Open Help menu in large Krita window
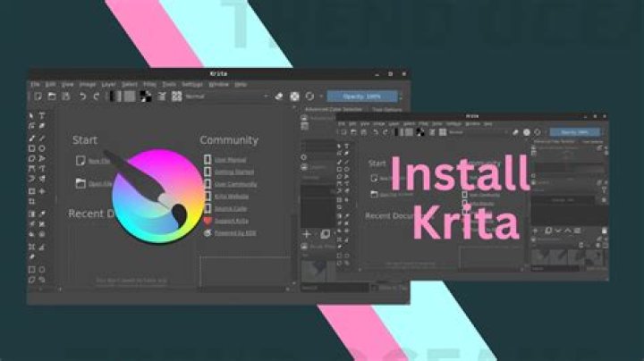Image resolution: width=644 pixels, height=361 pixels. point(241,84)
